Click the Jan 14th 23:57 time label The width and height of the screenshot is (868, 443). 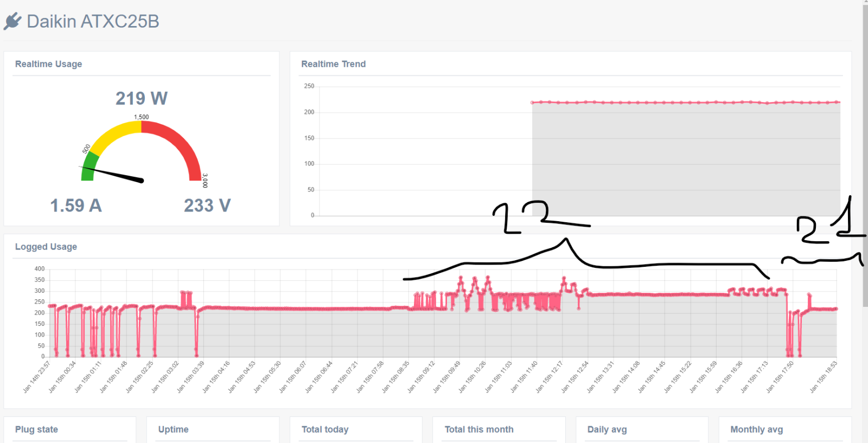(x=37, y=376)
